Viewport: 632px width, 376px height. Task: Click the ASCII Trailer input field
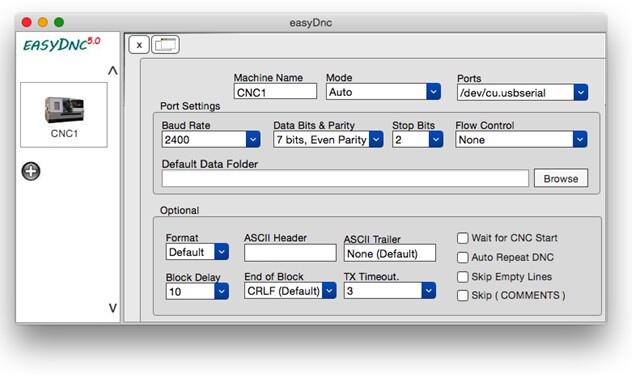(390, 253)
